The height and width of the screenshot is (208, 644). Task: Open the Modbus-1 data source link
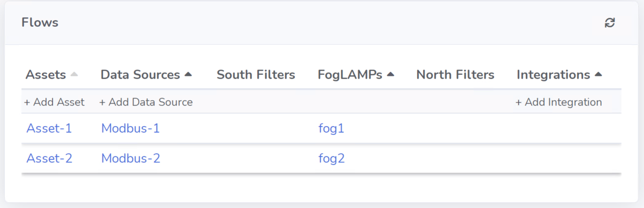click(x=130, y=128)
